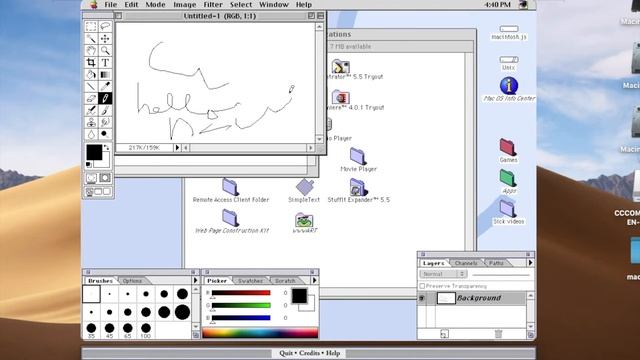The width and height of the screenshot is (640, 360).
Task: Switch to standard window screen mode
Action: pos(90,192)
